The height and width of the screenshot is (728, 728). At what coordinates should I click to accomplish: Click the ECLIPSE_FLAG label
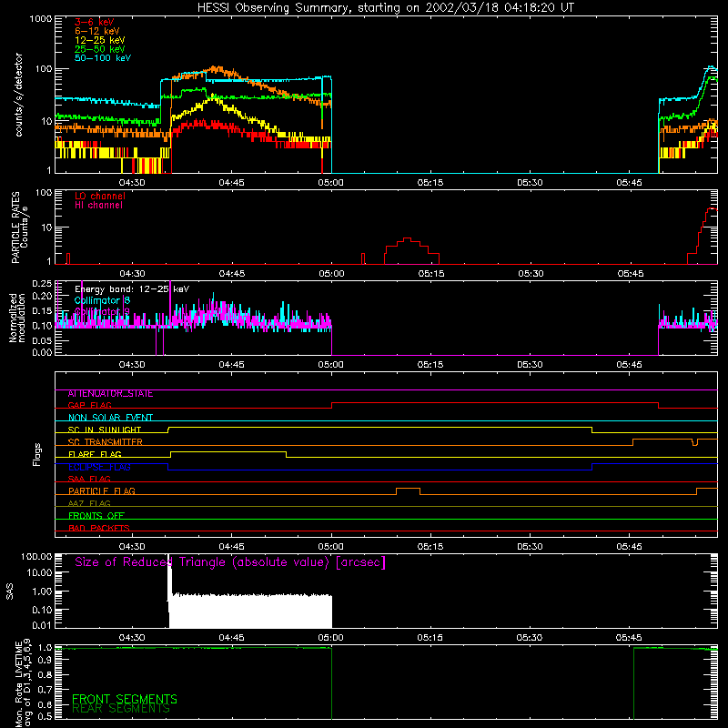coord(99,467)
